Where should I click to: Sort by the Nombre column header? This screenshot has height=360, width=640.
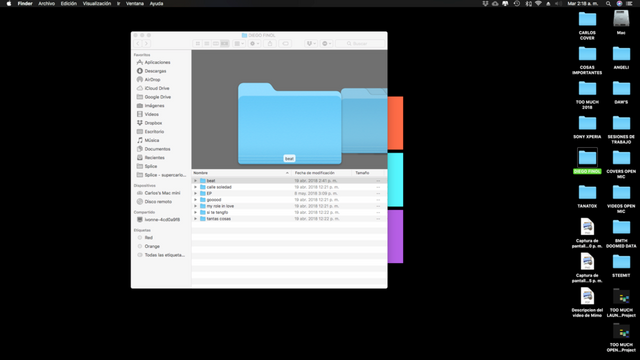tap(241, 173)
